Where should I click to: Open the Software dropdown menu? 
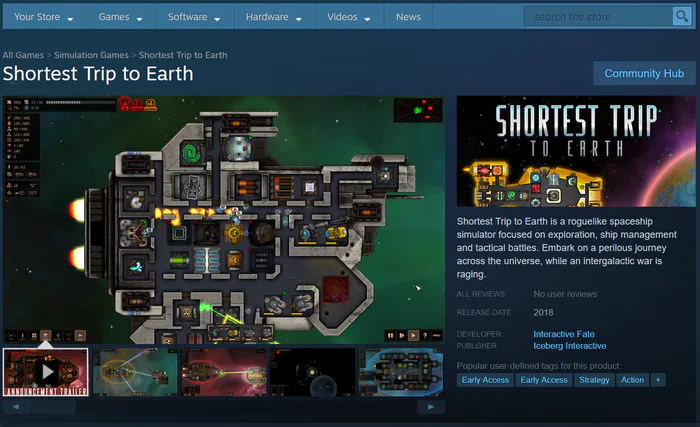point(194,17)
